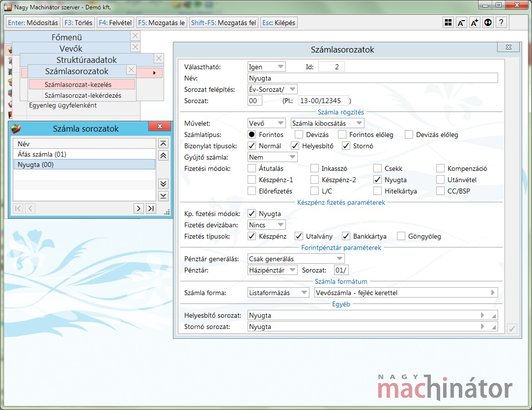Select the Forintos radio button
The height and width of the screenshot is (410, 532).
tap(252, 135)
